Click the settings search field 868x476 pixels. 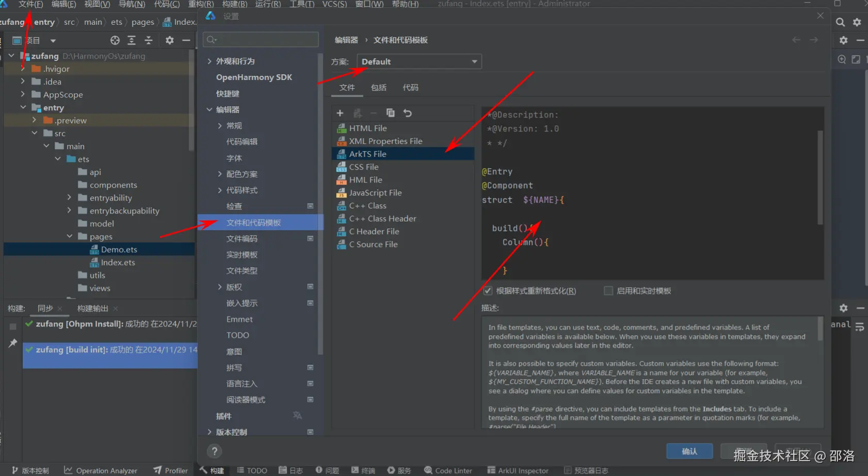coord(261,40)
